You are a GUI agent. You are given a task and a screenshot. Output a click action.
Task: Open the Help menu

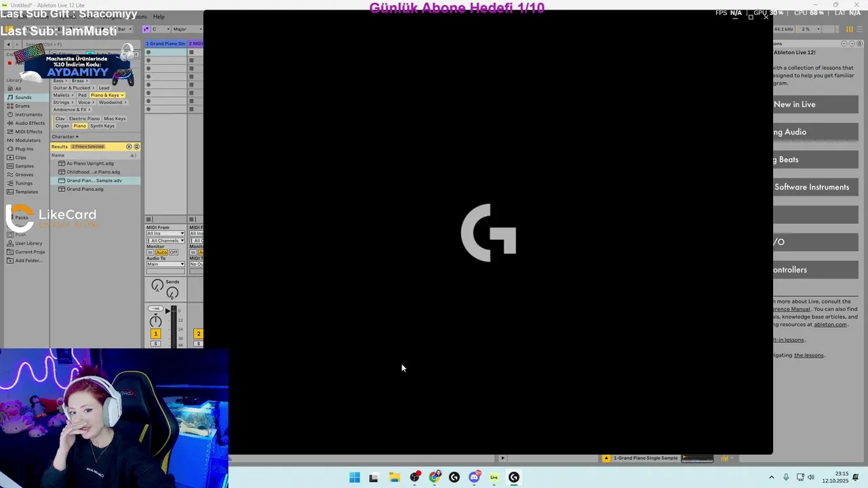pyautogui.click(x=159, y=17)
